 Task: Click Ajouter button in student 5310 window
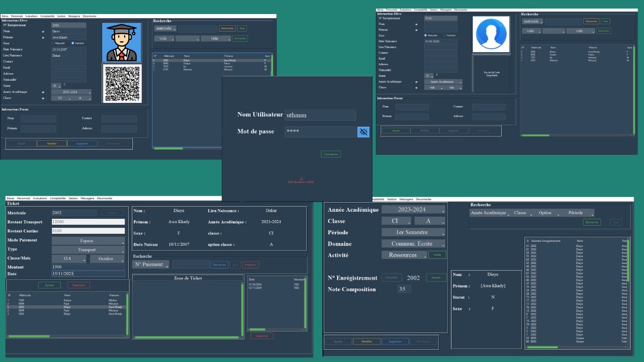click(396, 130)
